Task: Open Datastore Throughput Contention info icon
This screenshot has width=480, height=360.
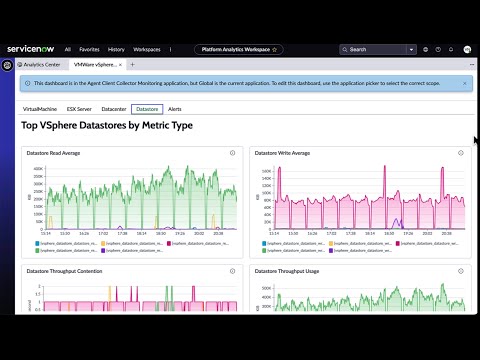Action: (232, 271)
